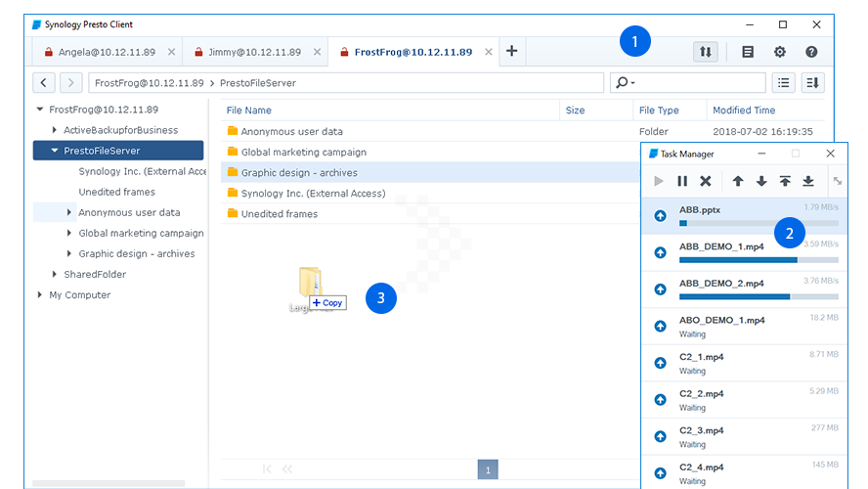Image resolution: width=868 pixels, height=489 pixels.
Task: Click horizontal scrollbar in the sidebar
Action: (x=108, y=483)
